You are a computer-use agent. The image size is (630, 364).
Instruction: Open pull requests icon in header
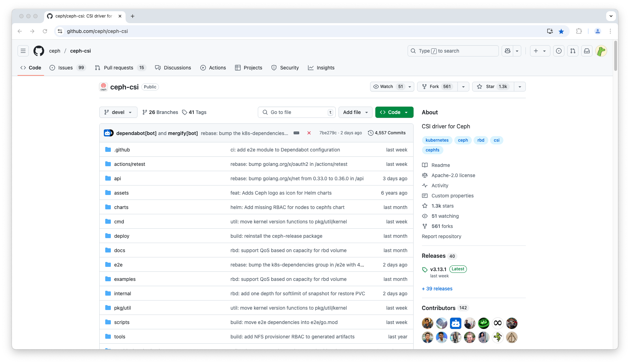click(573, 51)
